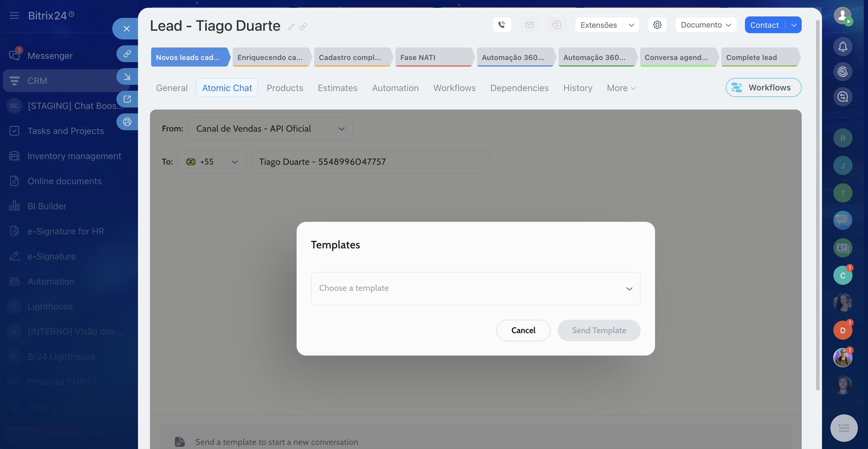Cancel the Templates dialog

tap(523, 330)
